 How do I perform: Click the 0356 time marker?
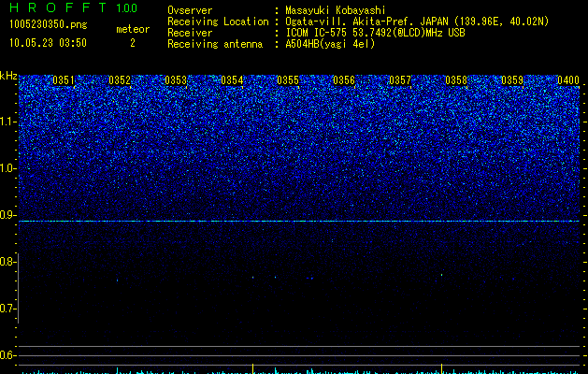344,80
